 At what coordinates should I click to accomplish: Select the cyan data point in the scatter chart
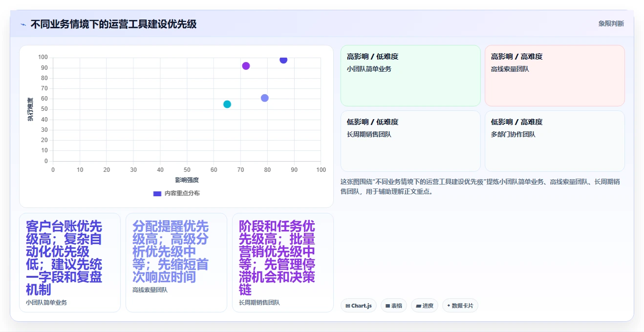(x=227, y=104)
